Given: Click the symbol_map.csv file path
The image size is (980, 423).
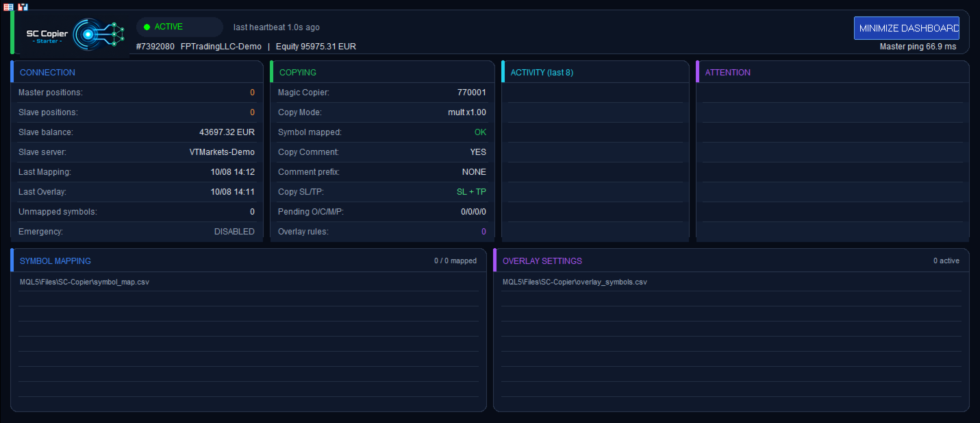Looking at the screenshot, I should pyautogui.click(x=86, y=282).
